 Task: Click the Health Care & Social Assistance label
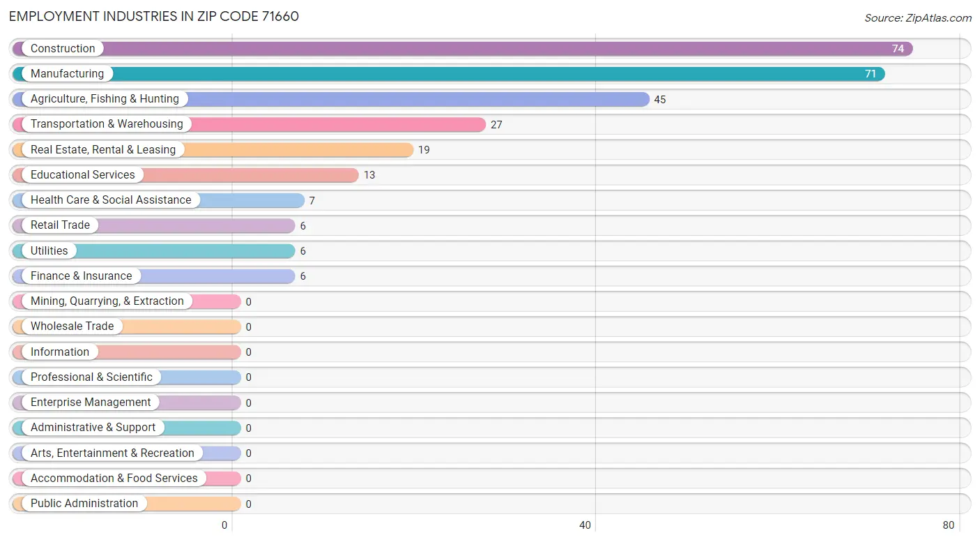point(111,200)
